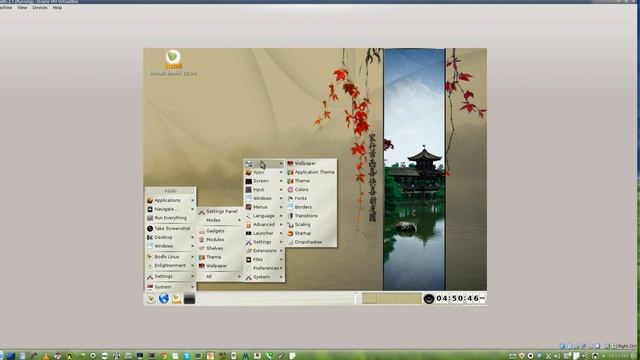Expand the Enlightenment submenu
This screenshot has width=640, height=360.
coord(170,265)
